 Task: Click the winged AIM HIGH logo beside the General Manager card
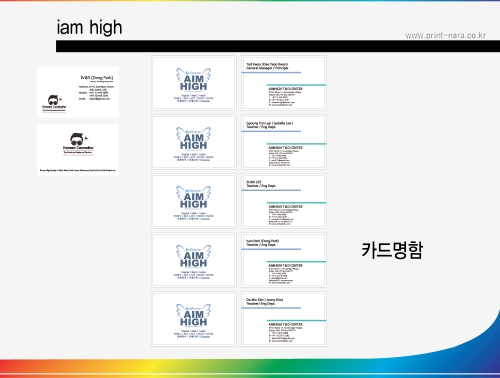click(194, 80)
